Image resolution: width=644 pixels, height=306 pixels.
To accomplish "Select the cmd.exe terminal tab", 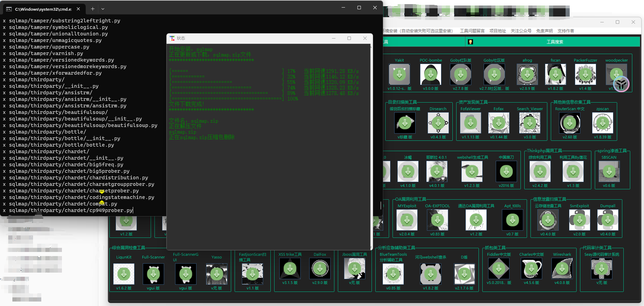I will 44,9.
